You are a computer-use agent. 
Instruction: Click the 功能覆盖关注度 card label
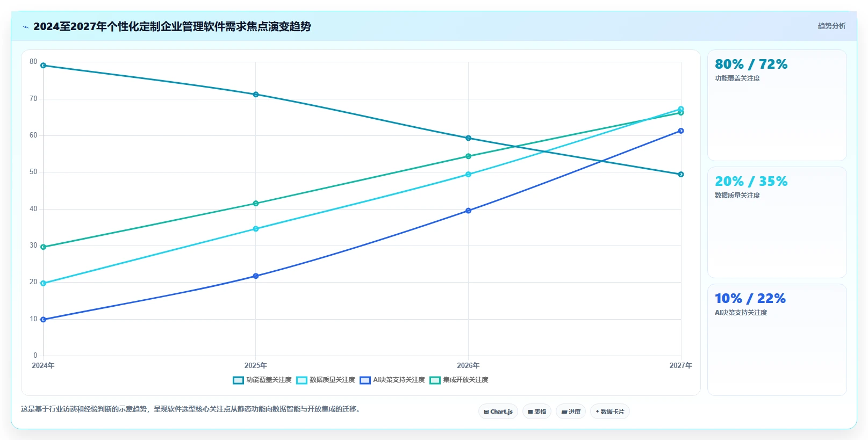[737, 78]
